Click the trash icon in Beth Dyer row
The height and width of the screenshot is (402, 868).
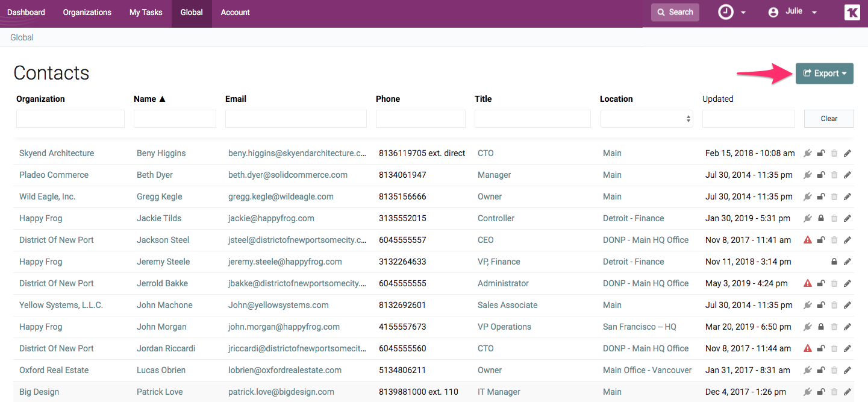834,175
